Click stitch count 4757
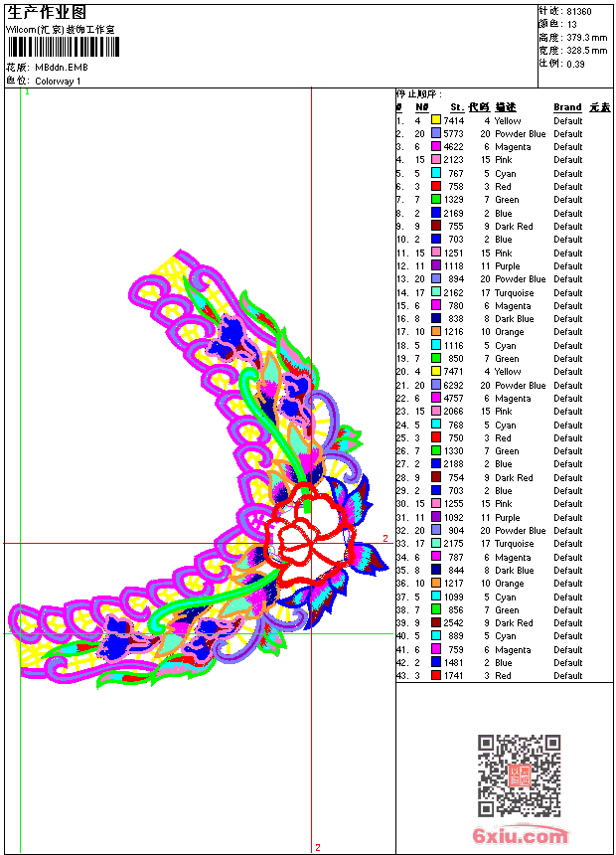This screenshot has width=616, height=855. 453,398
